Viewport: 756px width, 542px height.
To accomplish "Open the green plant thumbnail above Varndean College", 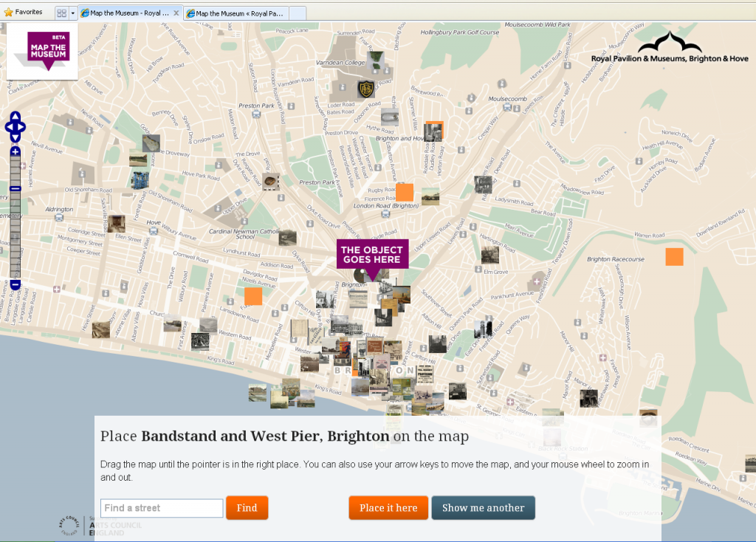I will click(375, 61).
